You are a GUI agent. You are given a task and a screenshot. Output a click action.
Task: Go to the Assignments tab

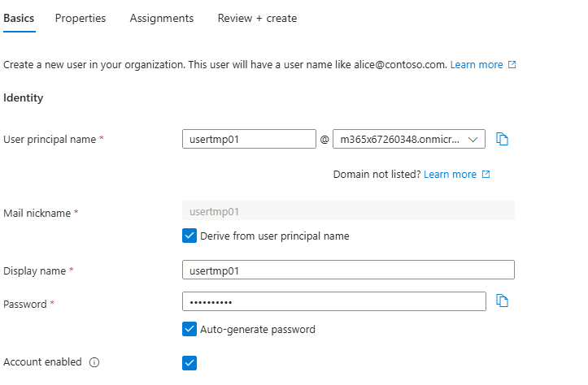click(162, 19)
